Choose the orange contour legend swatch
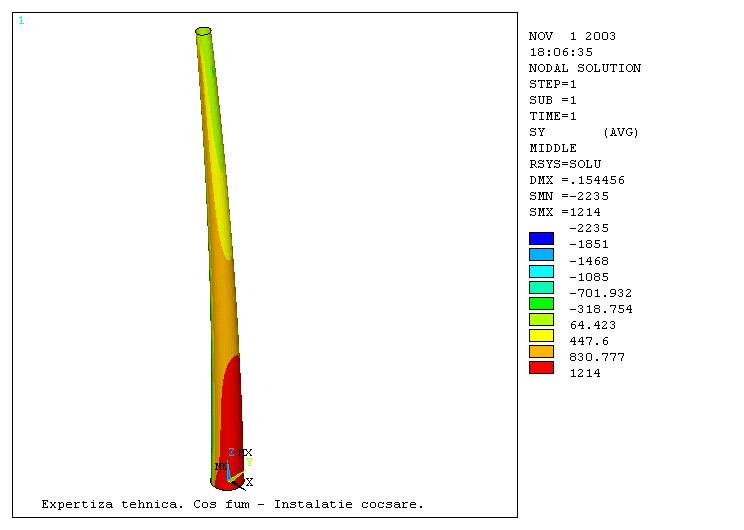Viewport: 744px width, 530px height. [541, 351]
